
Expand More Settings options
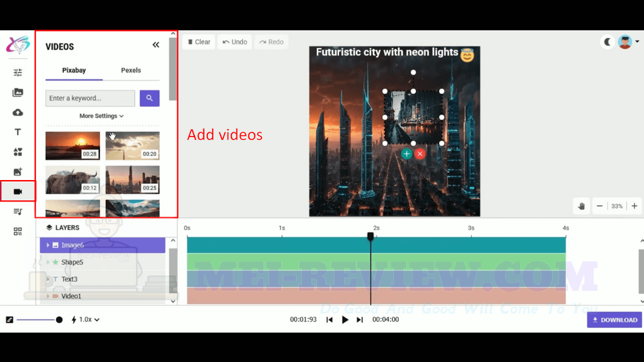point(101,116)
